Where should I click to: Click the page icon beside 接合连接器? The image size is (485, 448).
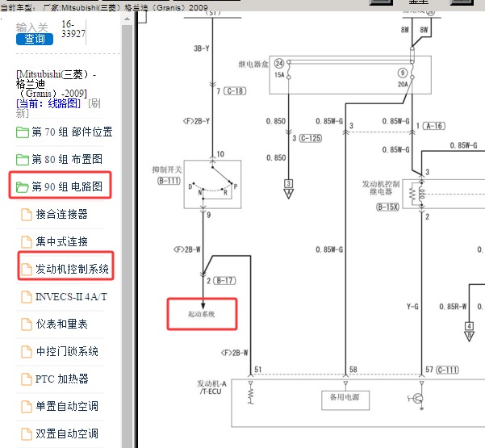coord(27,215)
